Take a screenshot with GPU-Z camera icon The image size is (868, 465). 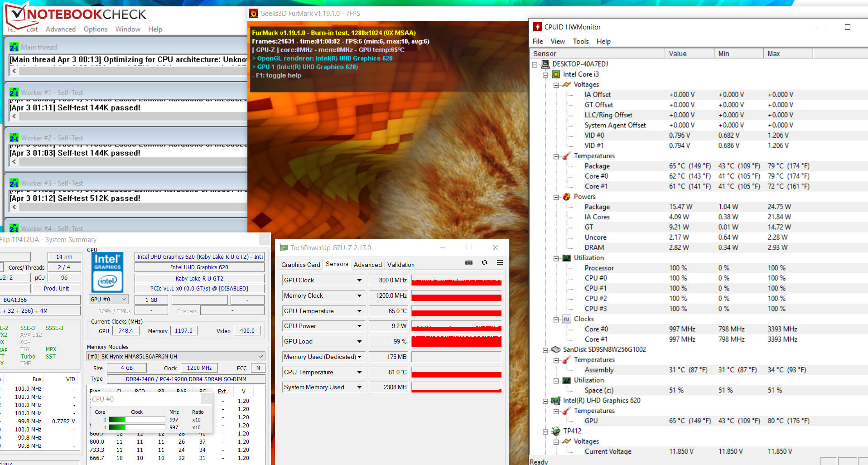click(469, 262)
